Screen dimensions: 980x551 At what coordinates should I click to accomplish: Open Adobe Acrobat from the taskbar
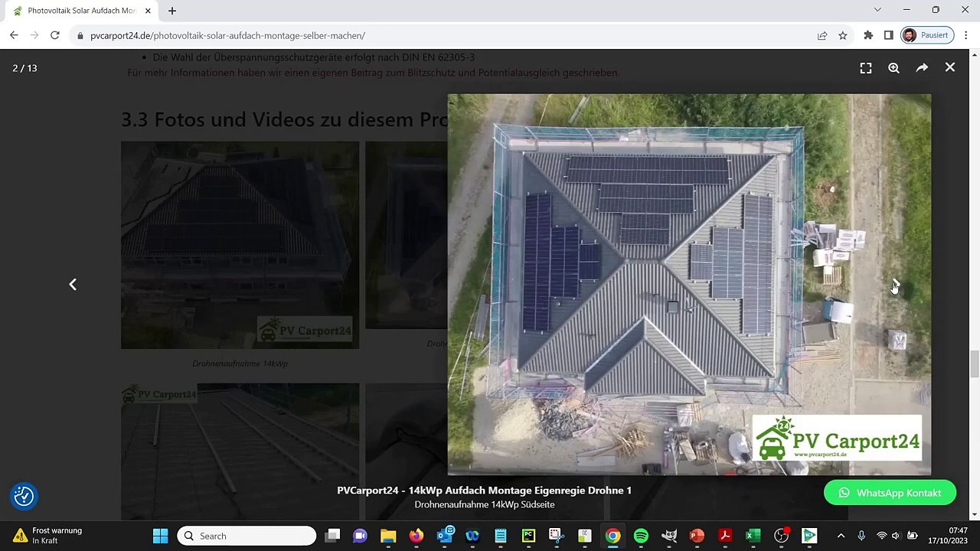[725, 536]
